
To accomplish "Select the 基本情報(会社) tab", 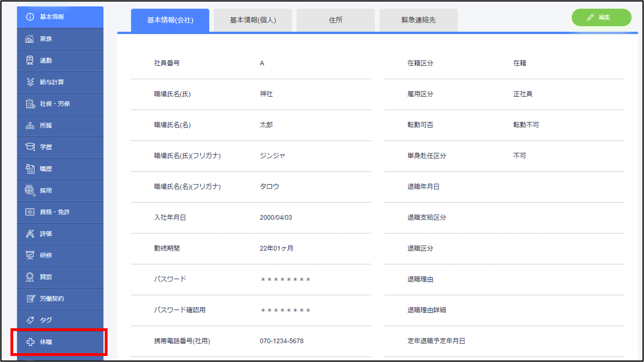I will (170, 20).
